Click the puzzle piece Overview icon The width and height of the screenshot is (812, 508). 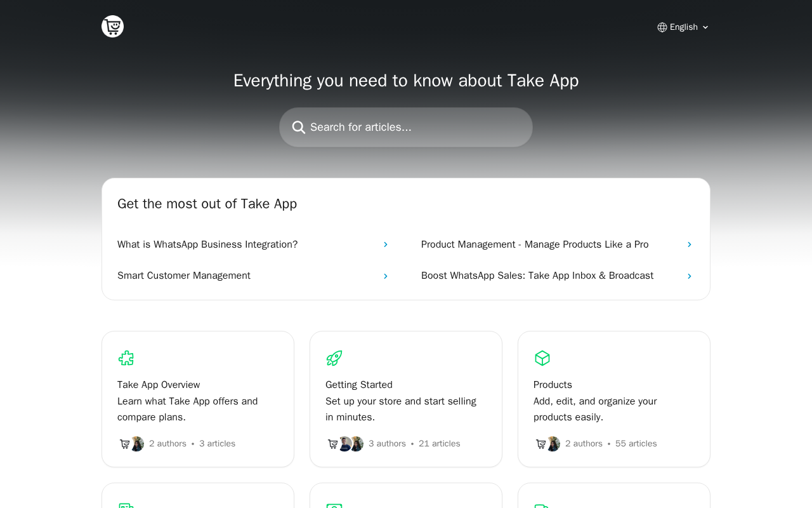(x=126, y=358)
